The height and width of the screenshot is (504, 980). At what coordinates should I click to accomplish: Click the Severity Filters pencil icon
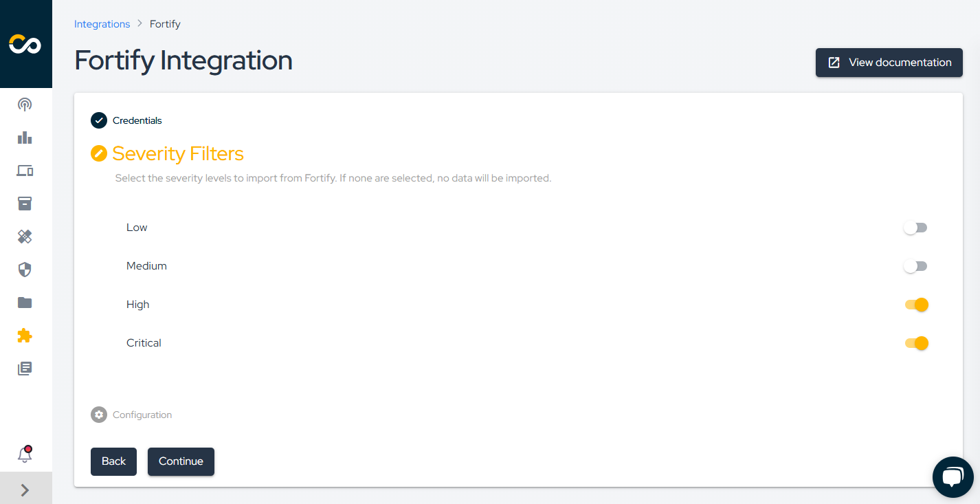click(x=99, y=153)
